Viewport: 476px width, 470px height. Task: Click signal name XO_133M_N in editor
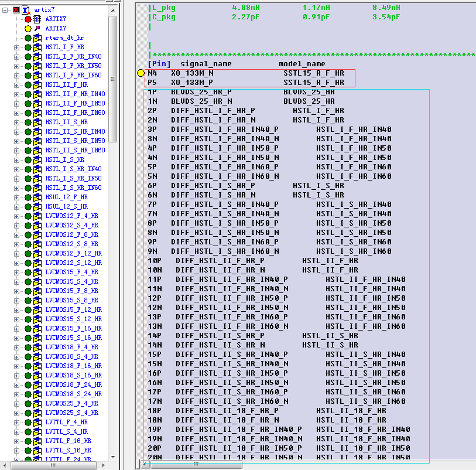[192, 73]
